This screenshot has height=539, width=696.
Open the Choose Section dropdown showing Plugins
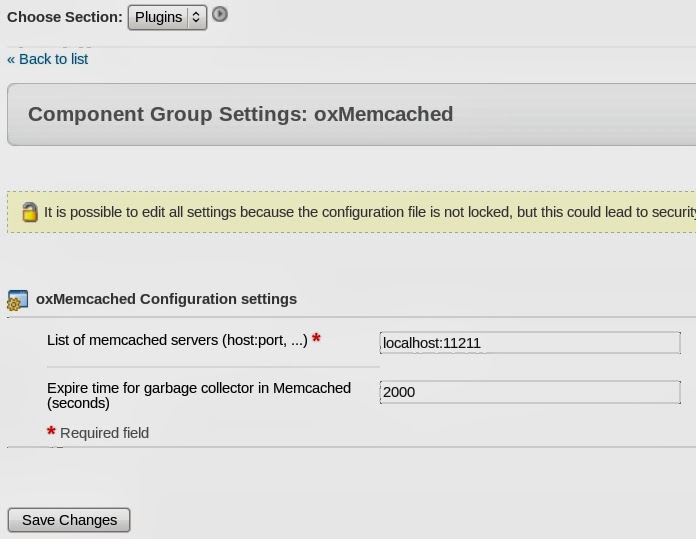tap(167, 18)
